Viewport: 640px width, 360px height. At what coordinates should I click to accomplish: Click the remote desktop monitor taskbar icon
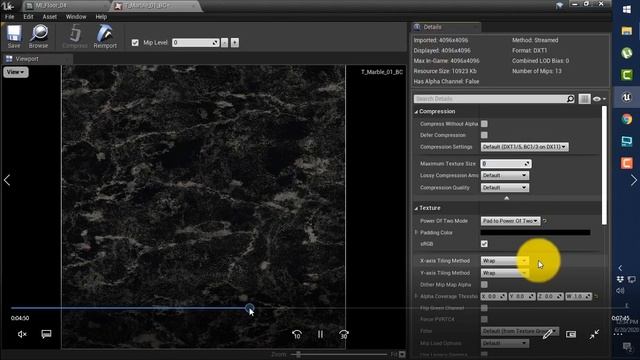pyautogui.click(x=627, y=141)
